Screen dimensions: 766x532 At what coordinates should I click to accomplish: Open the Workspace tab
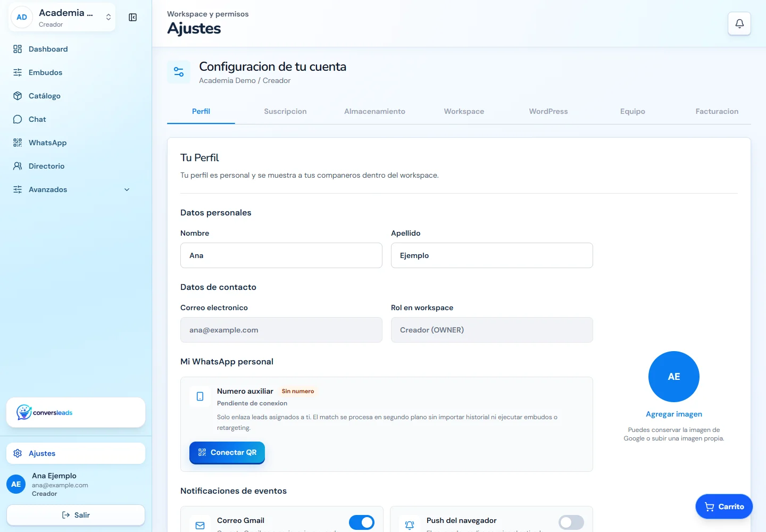[464, 111]
